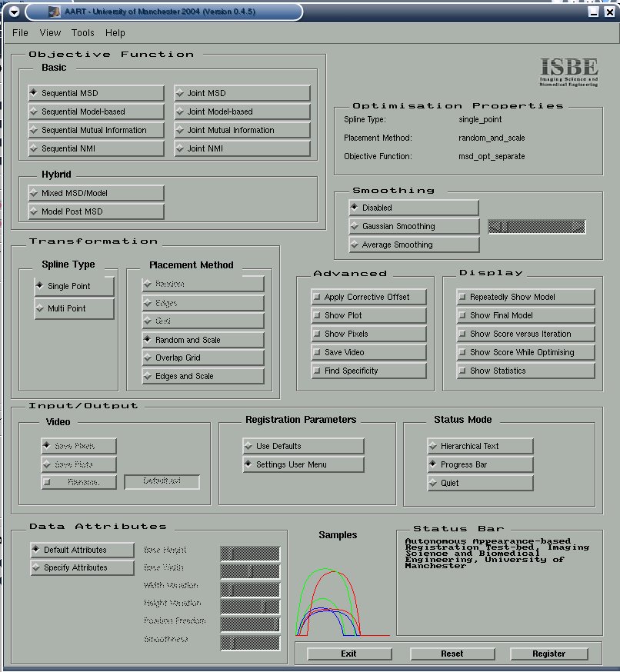Toggle Show Score versus Iteration

[x=525, y=334]
